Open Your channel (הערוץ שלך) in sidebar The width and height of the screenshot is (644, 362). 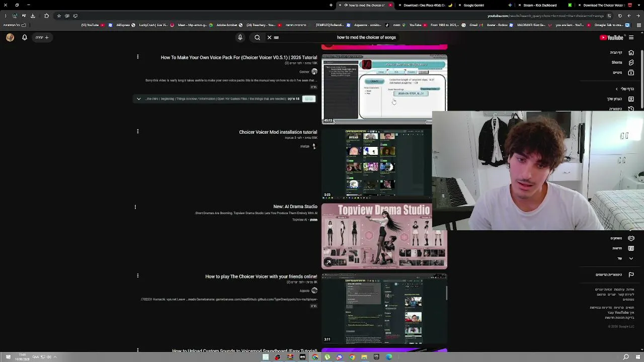pos(620,99)
